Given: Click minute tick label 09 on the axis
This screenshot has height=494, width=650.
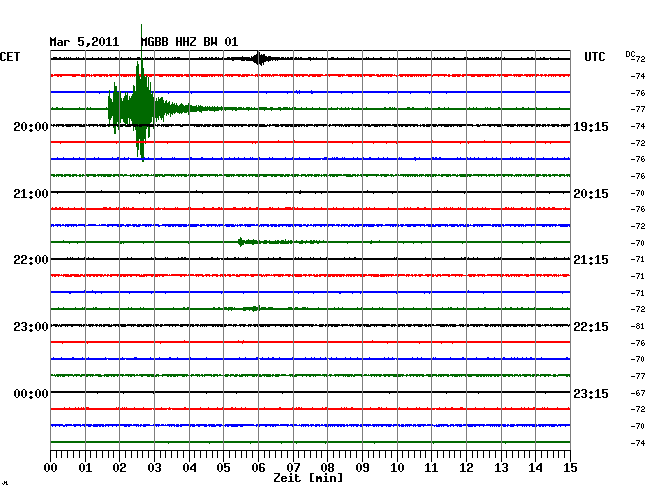Looking at the screenshot, I should pyautogui.click(x=362, y=467).
